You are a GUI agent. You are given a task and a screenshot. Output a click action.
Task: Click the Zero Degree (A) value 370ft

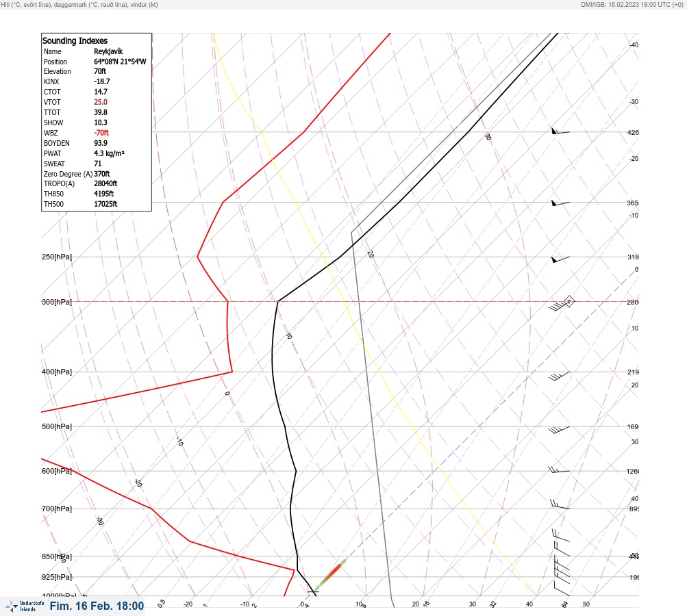coord(102,174)
